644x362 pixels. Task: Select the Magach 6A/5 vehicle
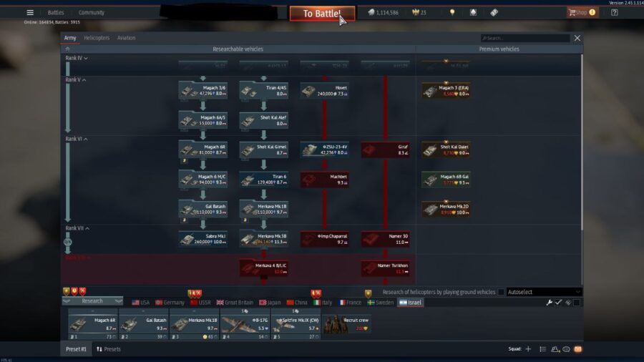[203, 120]
